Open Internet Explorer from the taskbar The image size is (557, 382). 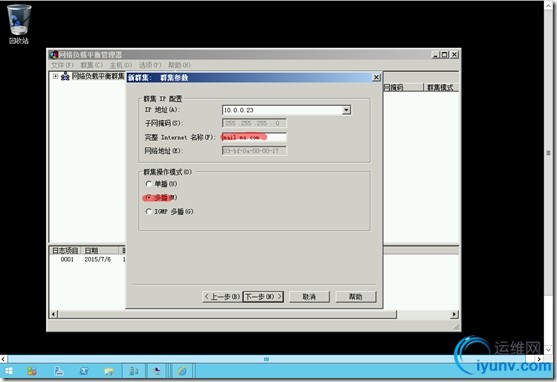tap(182, 371)
